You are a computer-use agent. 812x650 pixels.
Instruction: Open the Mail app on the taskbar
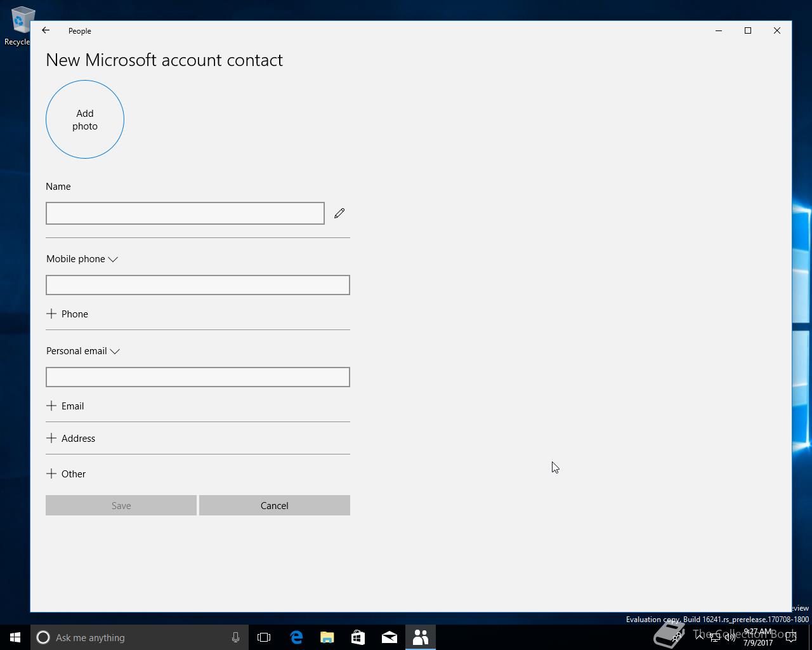coord(390,637)
